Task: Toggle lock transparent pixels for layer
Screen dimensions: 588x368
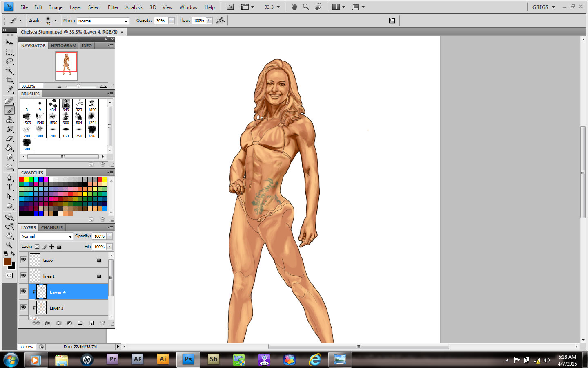Action: point(37,247)
